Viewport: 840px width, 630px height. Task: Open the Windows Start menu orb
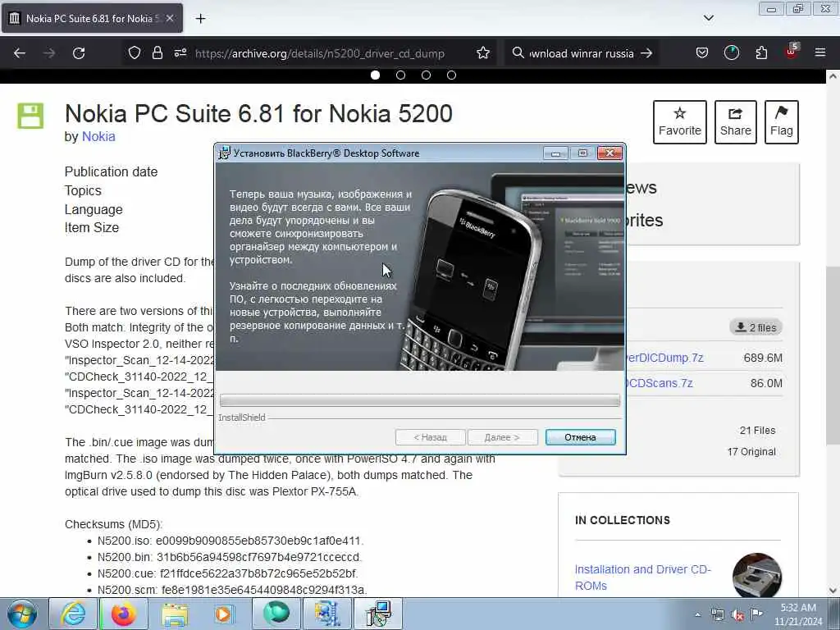(22, 614)
